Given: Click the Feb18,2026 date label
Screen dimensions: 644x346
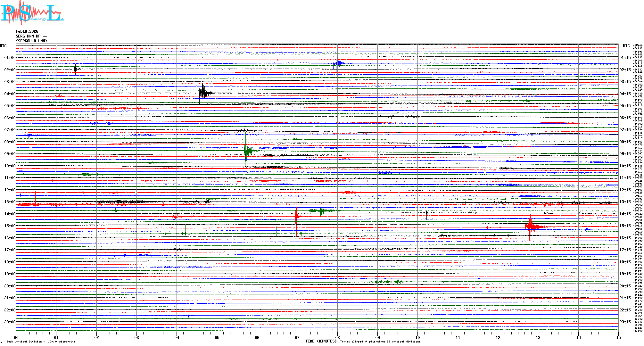Looking at the screenshot, I should [27, 31].
